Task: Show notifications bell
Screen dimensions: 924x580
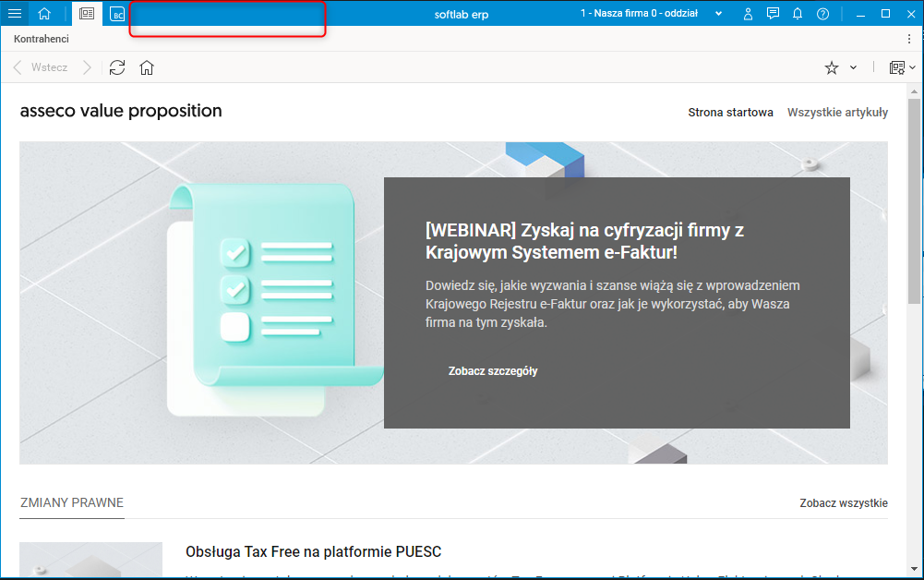Action: coord(798,14)
